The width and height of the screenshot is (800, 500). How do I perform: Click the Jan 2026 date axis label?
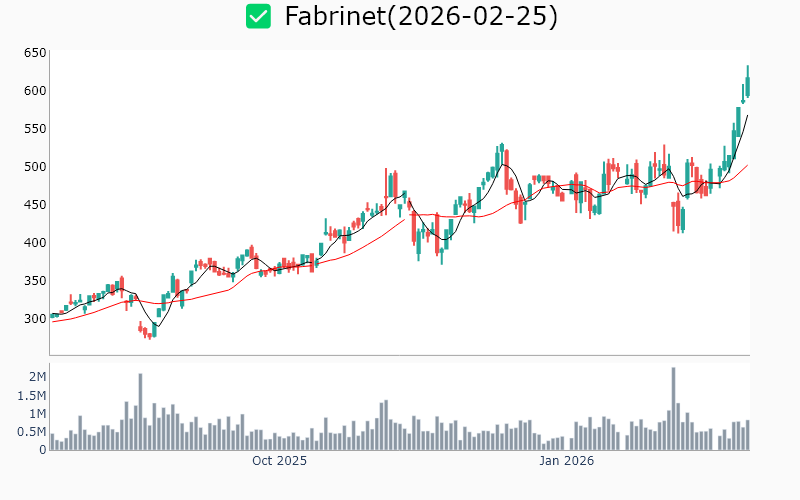click(x=566, y=461)
